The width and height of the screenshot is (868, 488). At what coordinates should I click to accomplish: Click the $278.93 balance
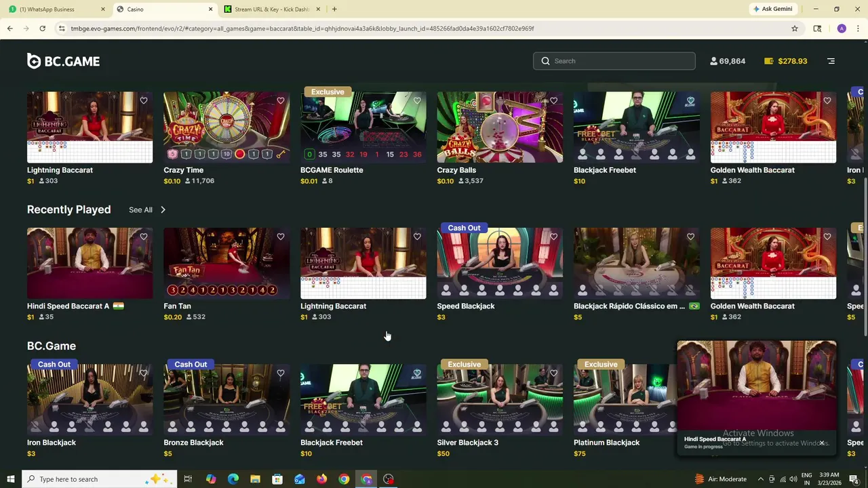click(x=785, y=61)
